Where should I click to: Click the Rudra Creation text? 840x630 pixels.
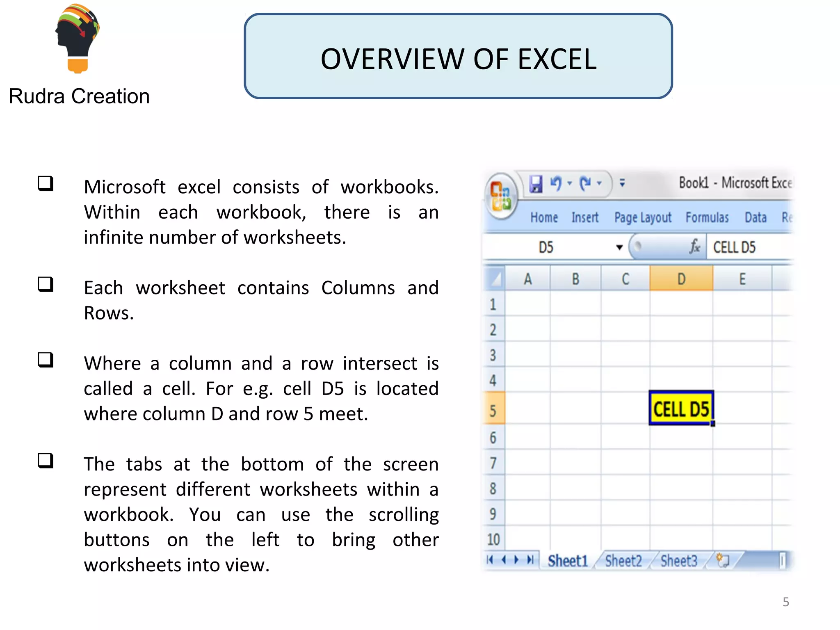79,96
